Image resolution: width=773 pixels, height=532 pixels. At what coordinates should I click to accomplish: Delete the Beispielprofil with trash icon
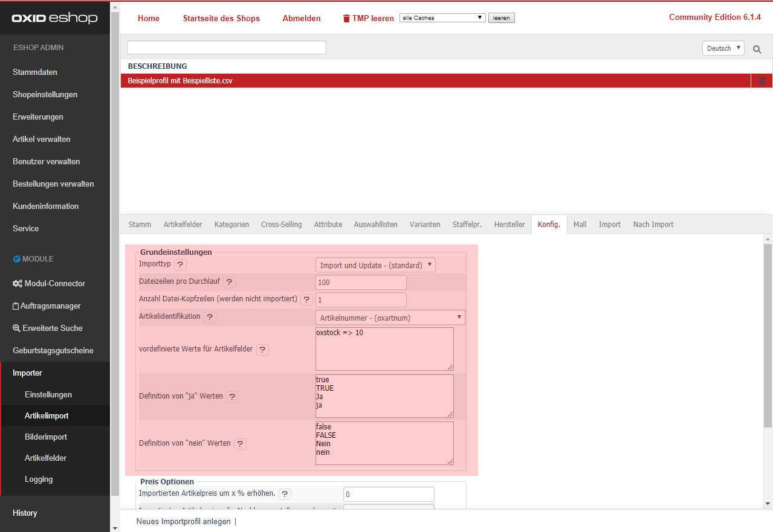pos(762,81)
